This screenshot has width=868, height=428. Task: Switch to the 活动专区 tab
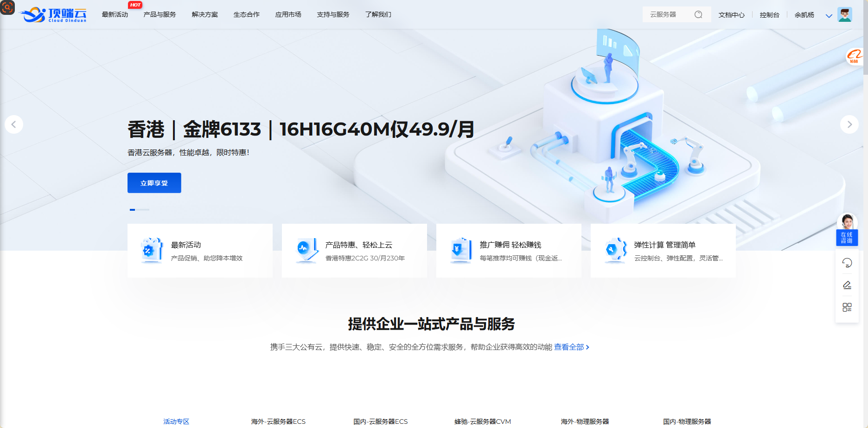pyautogui.click(x=176, y=422)
